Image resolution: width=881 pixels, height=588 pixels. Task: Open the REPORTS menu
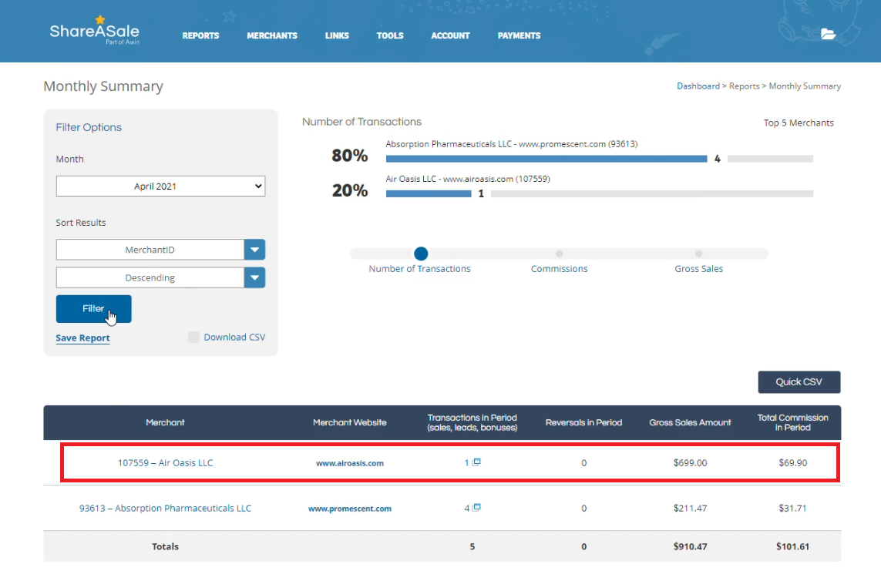200,35
